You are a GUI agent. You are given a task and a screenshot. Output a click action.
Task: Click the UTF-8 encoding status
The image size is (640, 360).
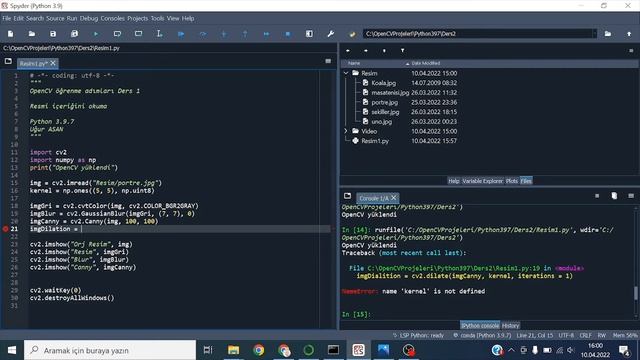point(566,335)
